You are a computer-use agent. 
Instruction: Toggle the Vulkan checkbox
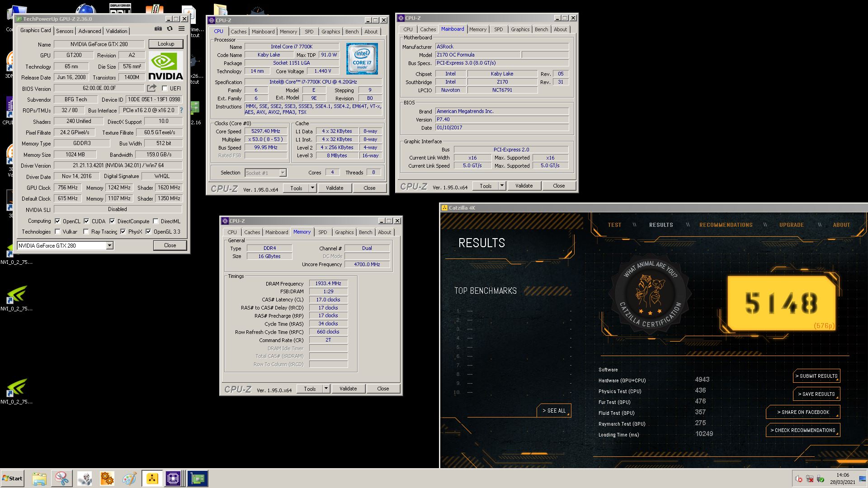pyautogui.click(x=57, y=232)
